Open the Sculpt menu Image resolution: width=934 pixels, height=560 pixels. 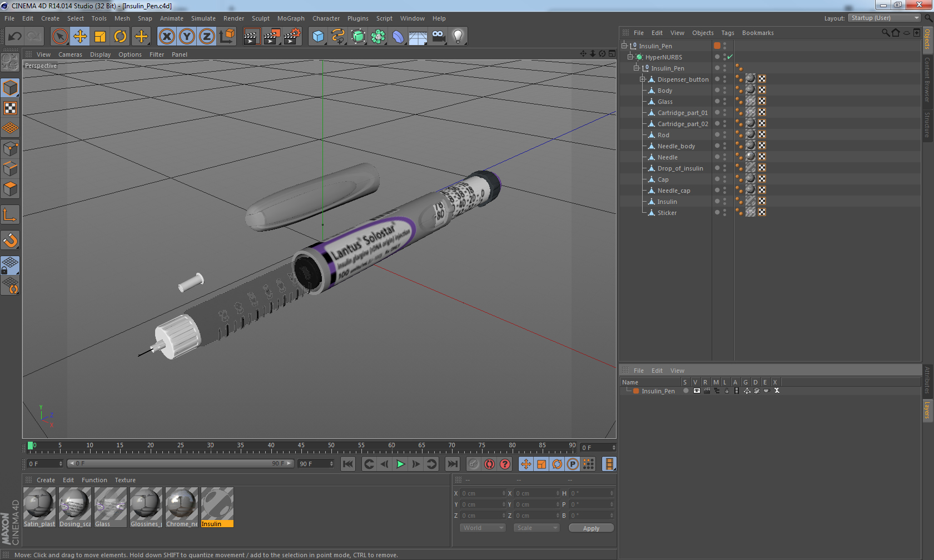(x=261, y=18)
